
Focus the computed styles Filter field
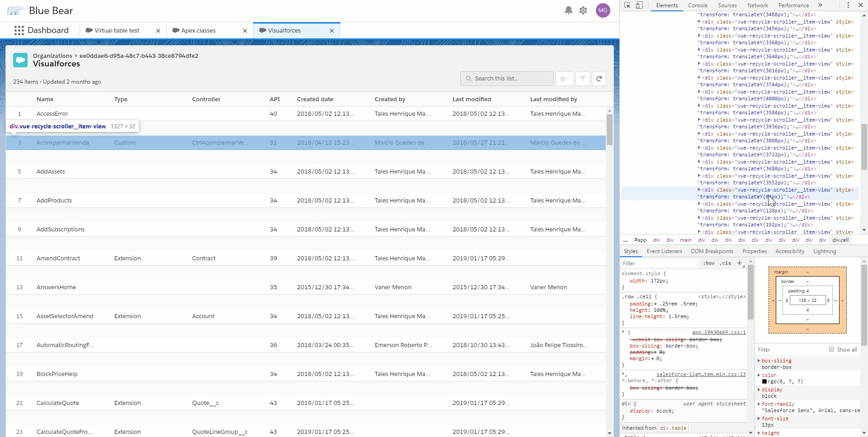coord(791,349)
